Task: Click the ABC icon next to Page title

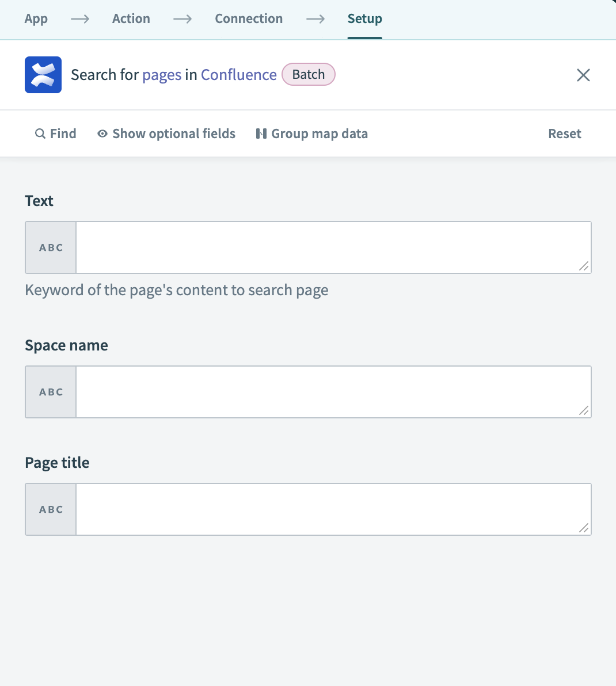Action: [50, 509]
